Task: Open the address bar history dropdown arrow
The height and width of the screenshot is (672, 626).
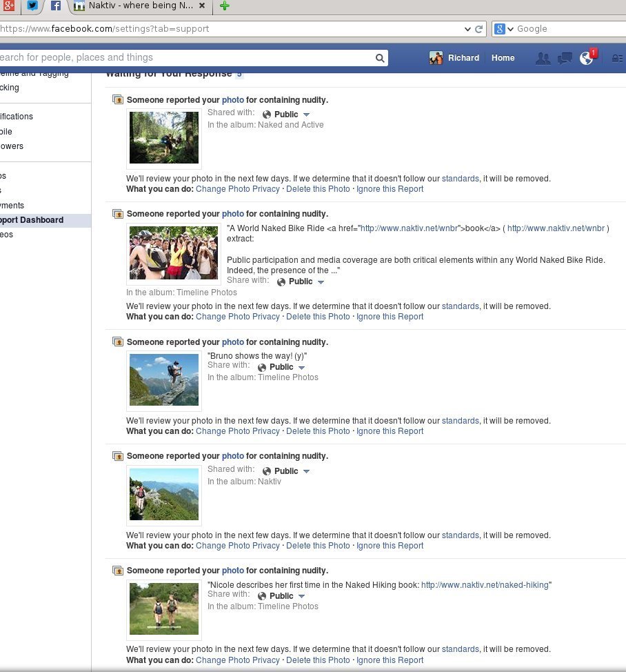Action: click(x=467, y=29)
